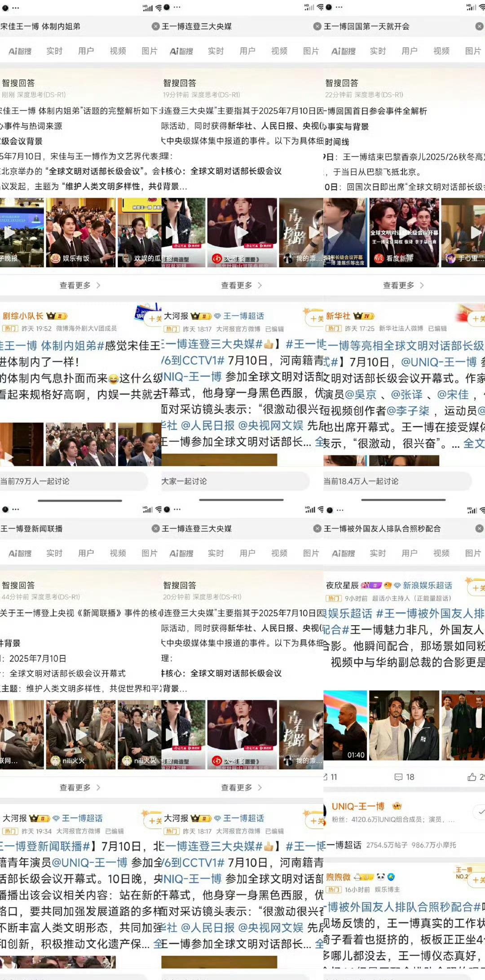
Task: Expand 查看更多 under 新闻联播 answer
Action: 80,787
